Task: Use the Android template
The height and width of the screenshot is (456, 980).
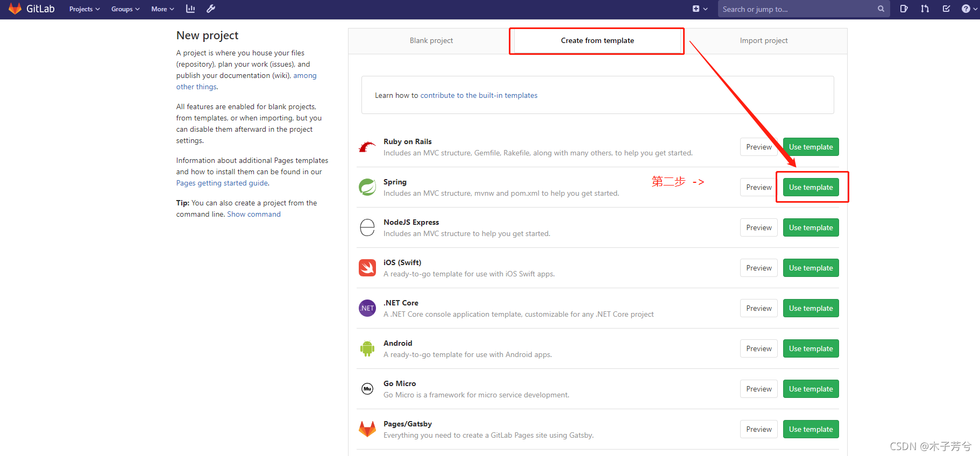Action: pyautogui.click(x=811, y=348)
